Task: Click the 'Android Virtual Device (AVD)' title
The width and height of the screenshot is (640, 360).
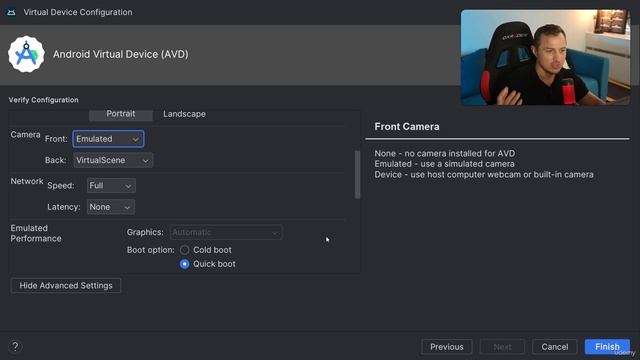Action: [121, 54]
